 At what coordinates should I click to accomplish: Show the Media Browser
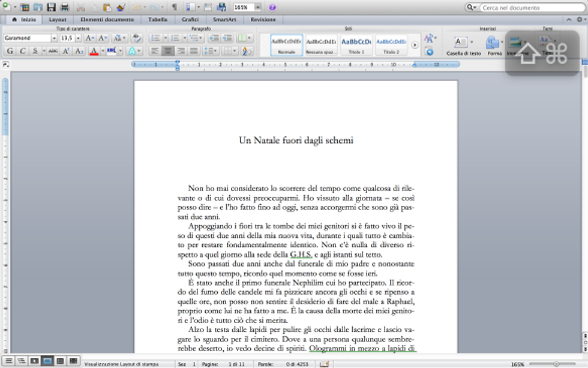[x=221, y=7]
